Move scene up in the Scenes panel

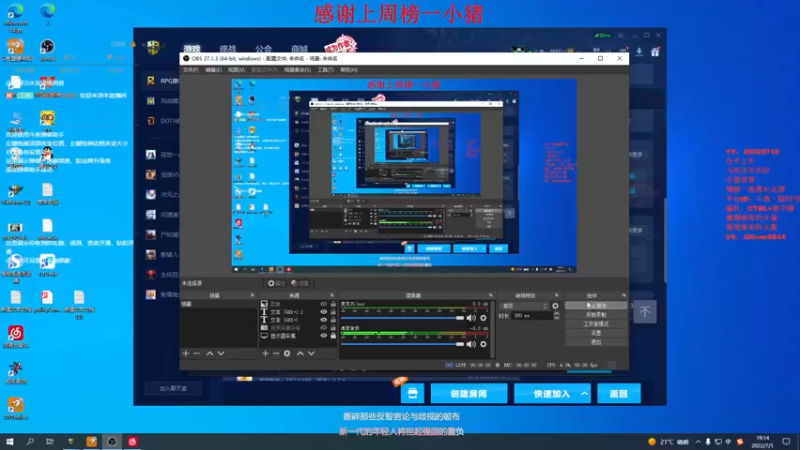210,353
